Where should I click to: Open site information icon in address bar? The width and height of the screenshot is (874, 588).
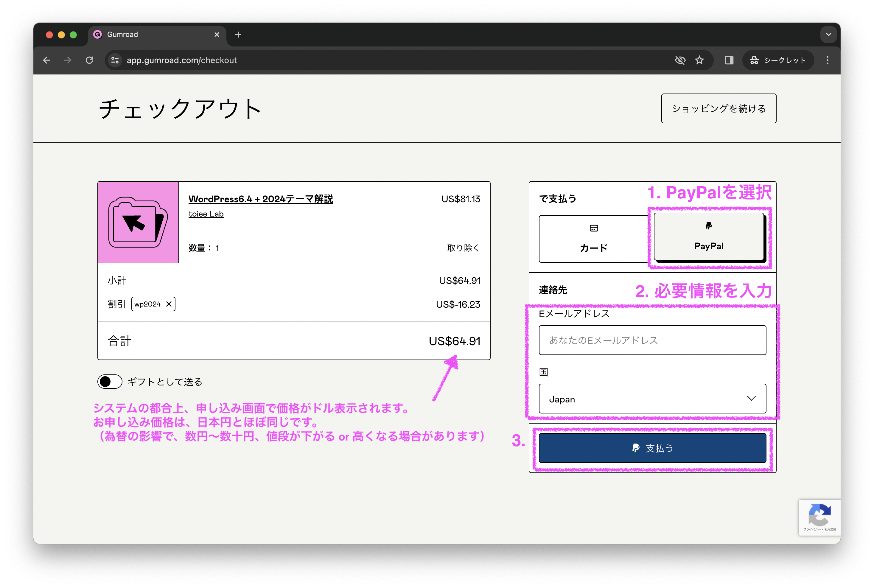pyautogui.click(x=115, y=60)
